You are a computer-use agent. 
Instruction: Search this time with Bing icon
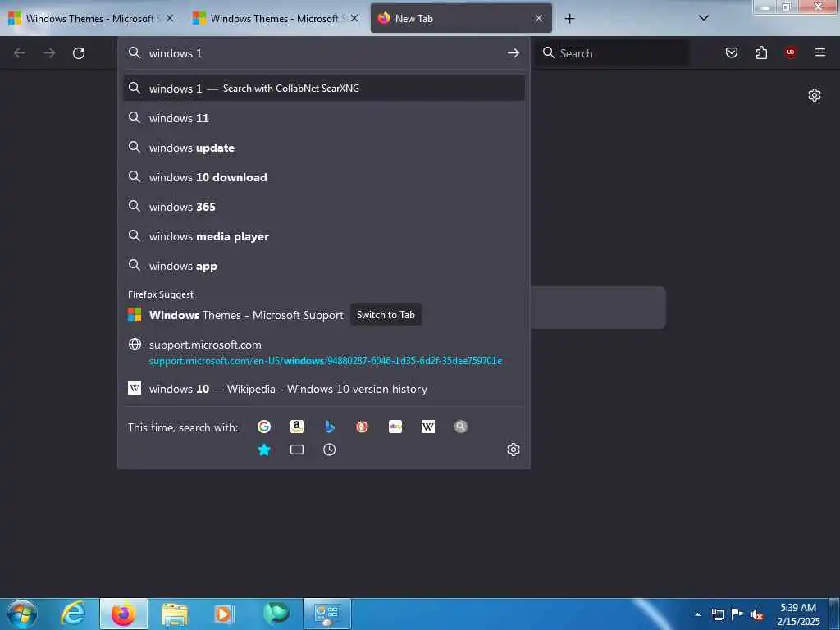click(x=330, y=427)
